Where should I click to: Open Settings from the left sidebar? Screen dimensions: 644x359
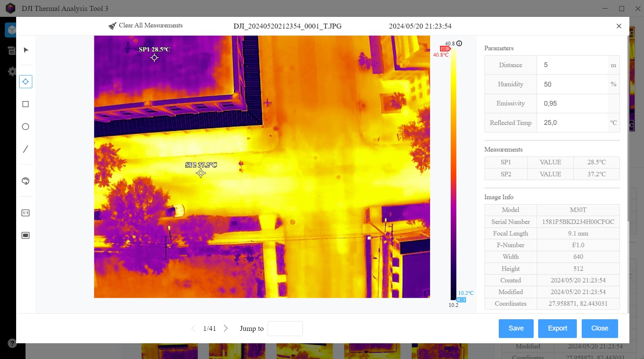click(x=12, y=71)
